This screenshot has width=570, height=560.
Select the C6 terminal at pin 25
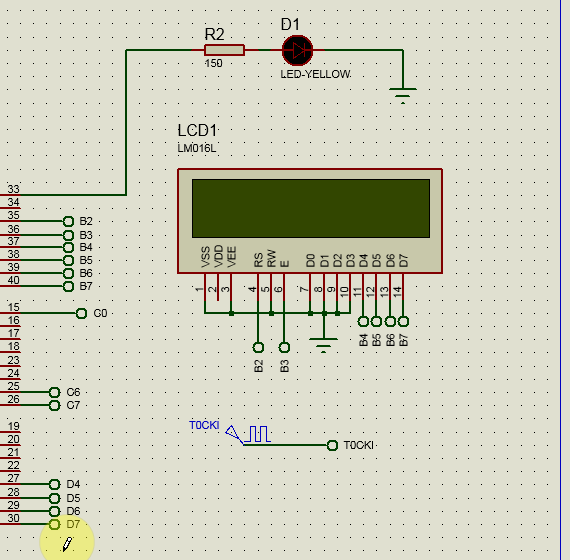(x=54, y=392)
